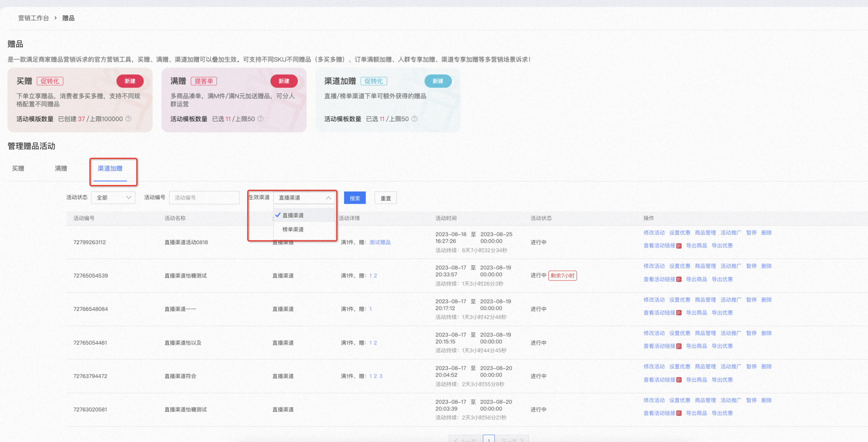Open the 活动状态 全部 dropdown
The width and height of the screenshot is (868, 442).
pos(113,197)
